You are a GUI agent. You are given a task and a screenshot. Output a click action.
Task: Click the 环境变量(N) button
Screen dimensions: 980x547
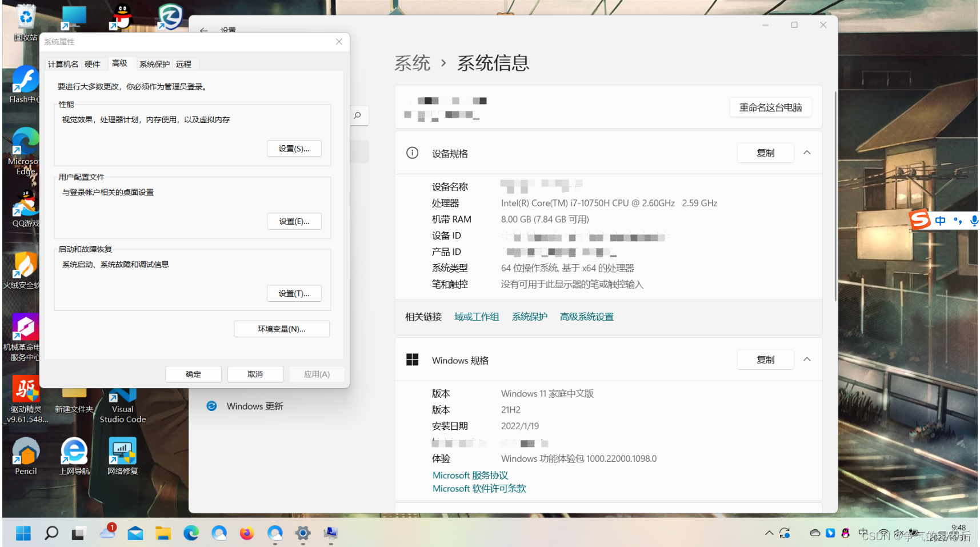[281, 329]
